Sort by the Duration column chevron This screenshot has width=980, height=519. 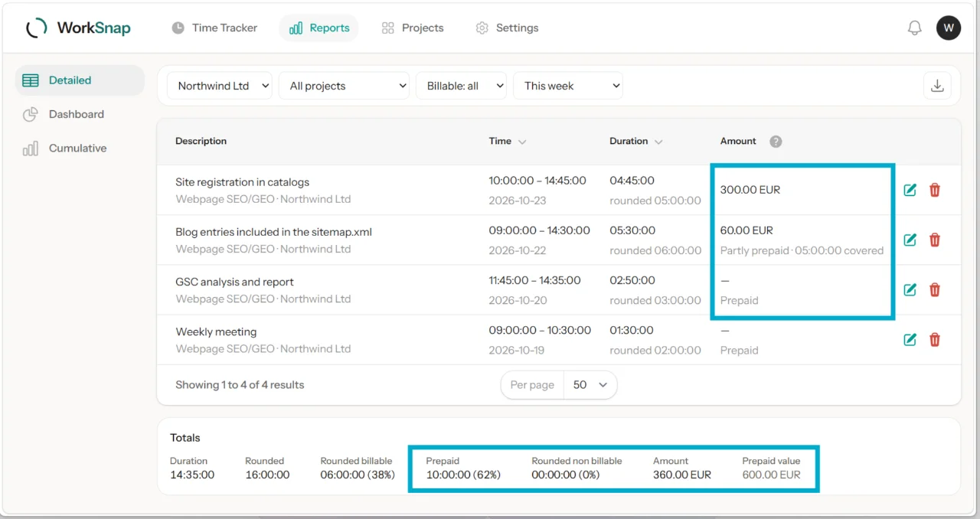coord(658,142)
